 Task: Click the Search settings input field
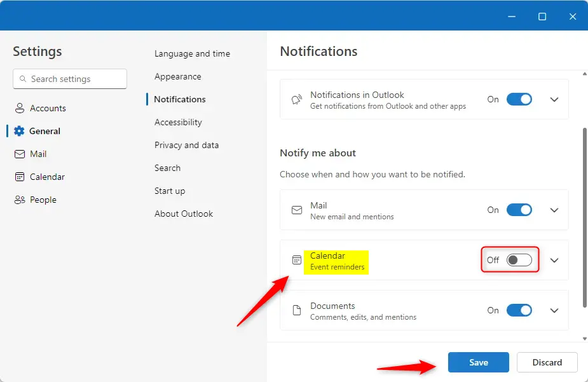click(x=70, y=79)
